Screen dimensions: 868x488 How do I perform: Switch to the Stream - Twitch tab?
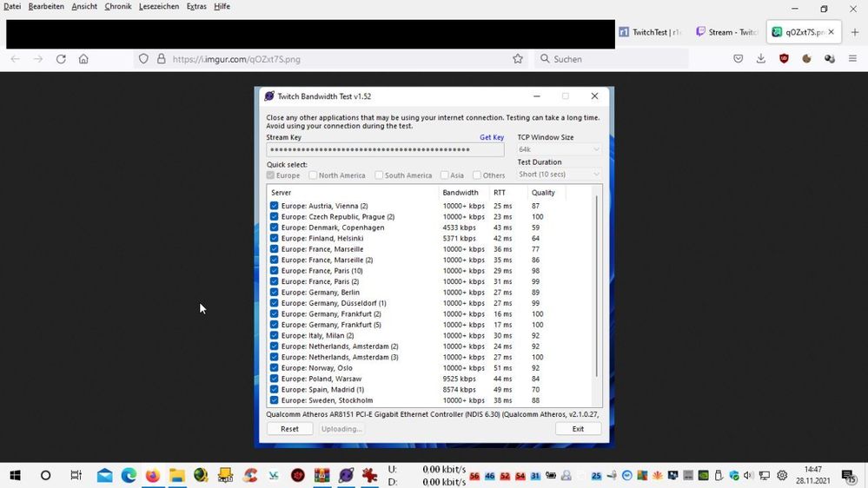click(x=727, y=32)
